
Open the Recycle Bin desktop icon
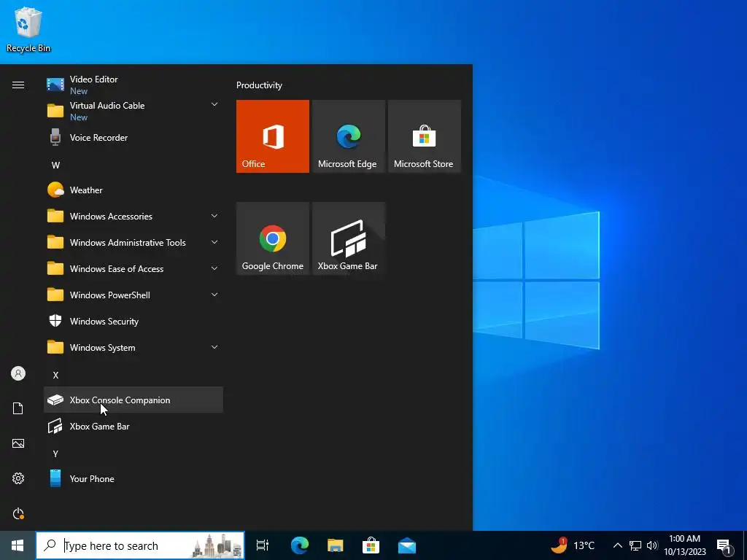pyautogui.click(x=28, y=29)
